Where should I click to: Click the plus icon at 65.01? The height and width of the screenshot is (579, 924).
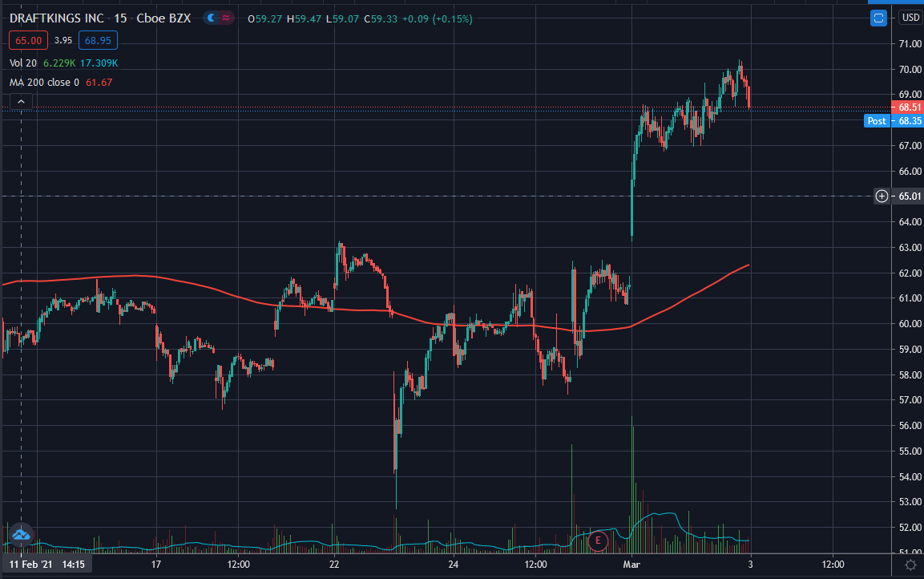click(x=882, y=196)
